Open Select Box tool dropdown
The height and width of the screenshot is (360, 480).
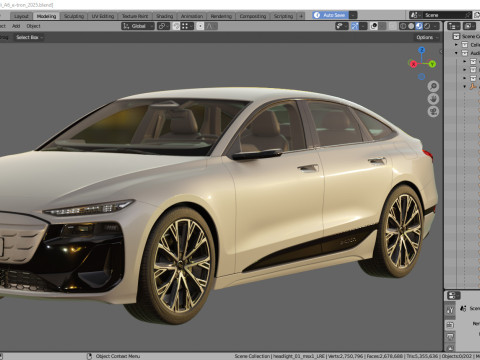pyautogui.click(x=28, y=37)
